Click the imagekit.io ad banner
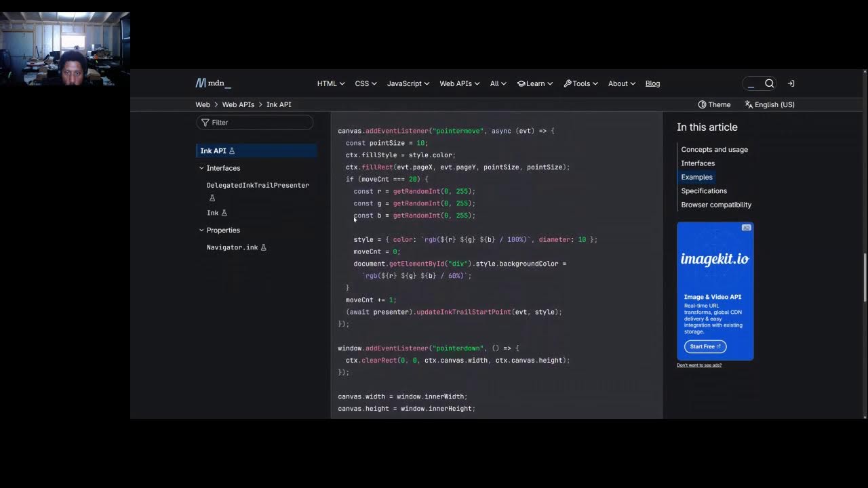868x488 pixels. pos(715,291)
